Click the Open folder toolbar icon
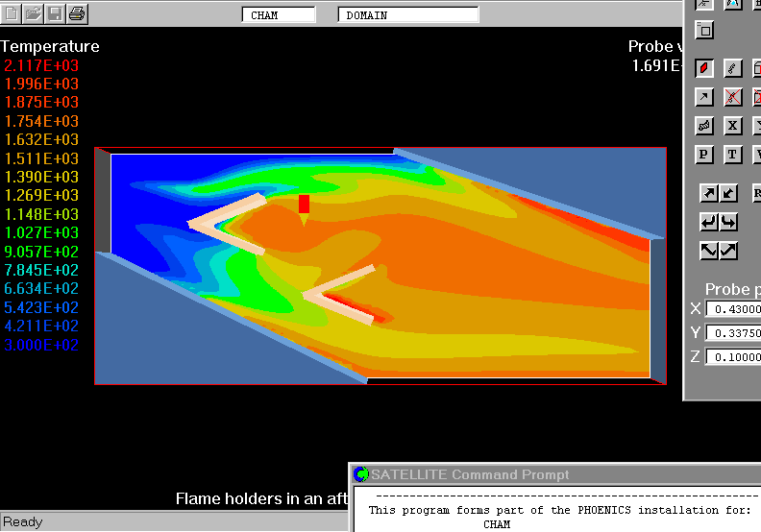This screenshot has height=532, width=761. 34,13
